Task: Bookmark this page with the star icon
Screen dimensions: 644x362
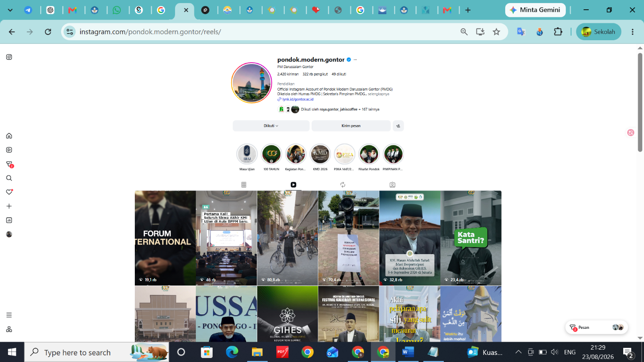Action: point(496,32)
